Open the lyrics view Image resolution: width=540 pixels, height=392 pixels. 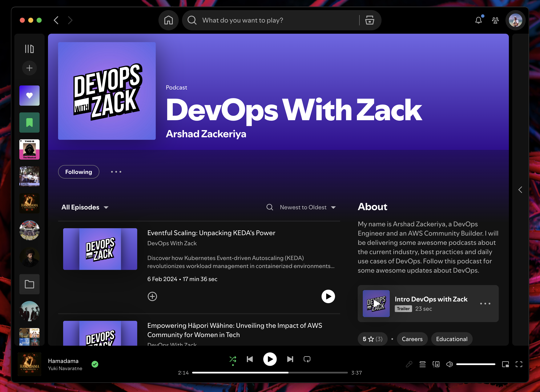pyautogui.click(x=409, y=364)
